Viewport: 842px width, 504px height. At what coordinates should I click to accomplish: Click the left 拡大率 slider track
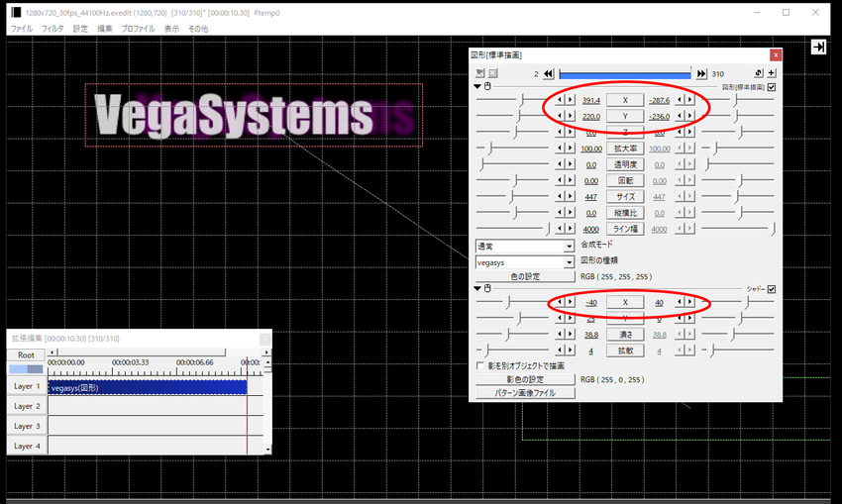(513, 148)
